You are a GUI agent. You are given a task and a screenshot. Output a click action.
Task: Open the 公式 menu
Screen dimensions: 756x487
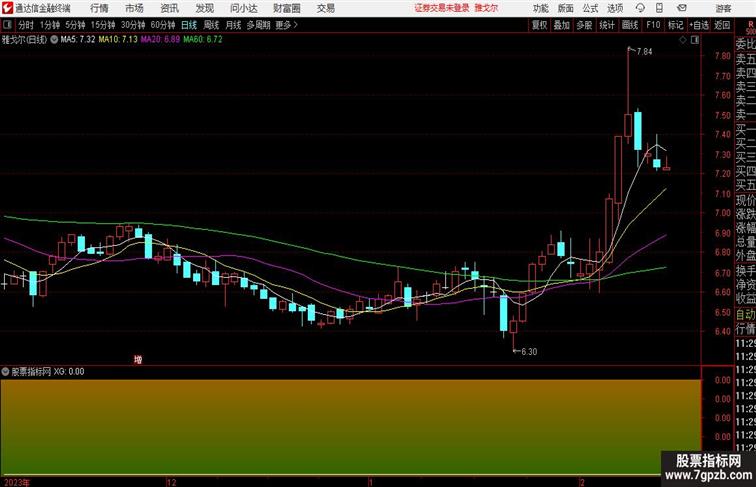click(x=590, y=9)
